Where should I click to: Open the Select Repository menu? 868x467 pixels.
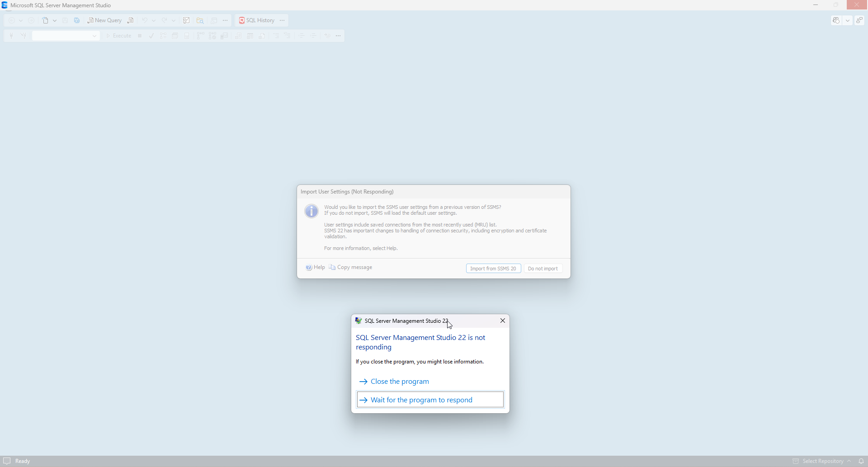[x=822, y=461]
